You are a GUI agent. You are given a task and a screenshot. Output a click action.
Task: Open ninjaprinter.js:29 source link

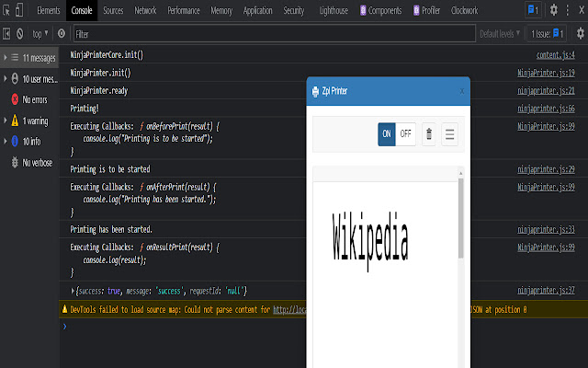tap(546, 169)
